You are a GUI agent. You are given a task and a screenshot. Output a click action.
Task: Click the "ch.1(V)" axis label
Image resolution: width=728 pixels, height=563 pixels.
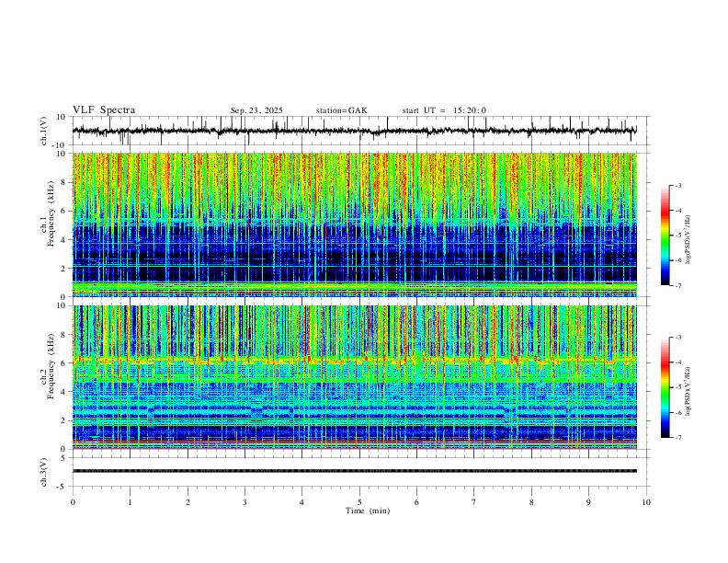pyautogui.click(x=44, y=131)
